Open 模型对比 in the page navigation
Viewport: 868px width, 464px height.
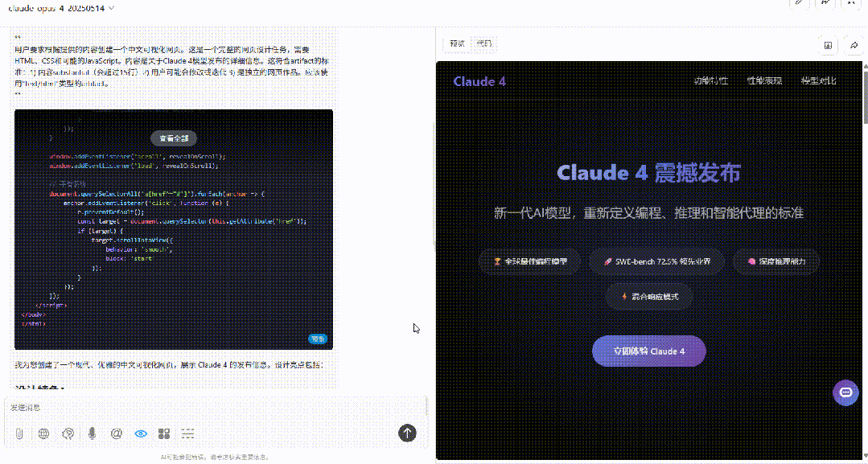coord(818,81)
